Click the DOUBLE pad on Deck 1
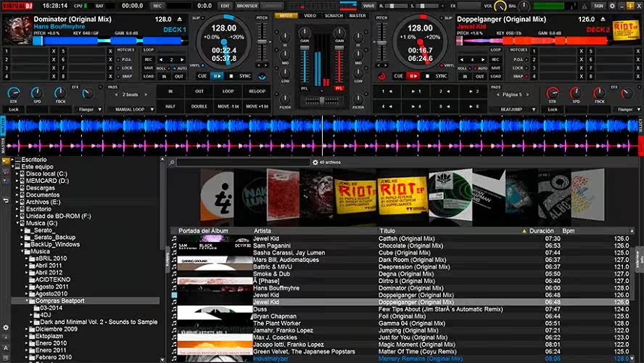 click(x=199, y=107)
